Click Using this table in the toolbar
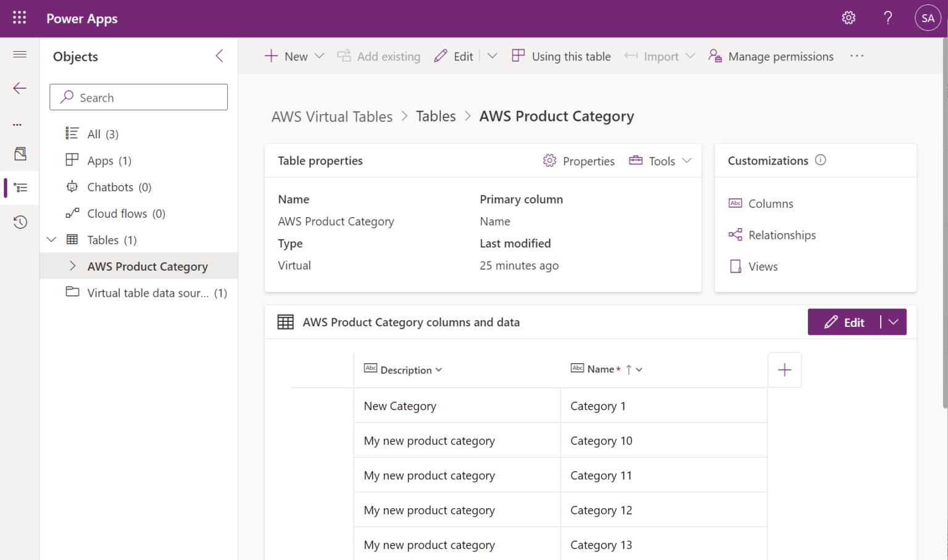This screenshot has width=948, height=560. tap(561, 56)
